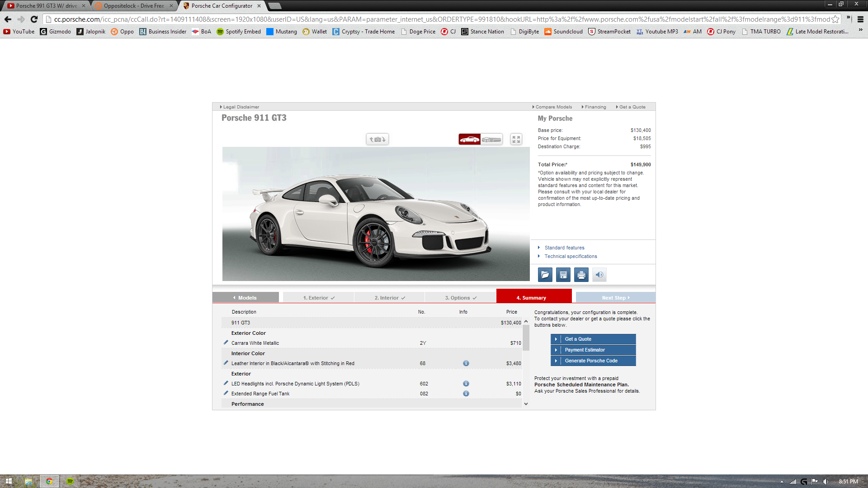Open Legal Disclaimer link
Screen dimensions: 868x488
coord(241,107)
